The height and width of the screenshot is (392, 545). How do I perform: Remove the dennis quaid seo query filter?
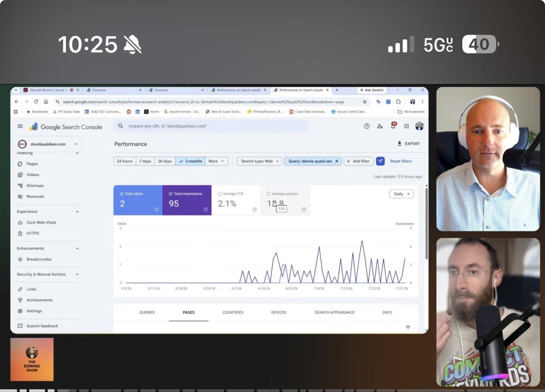point(337,161)
